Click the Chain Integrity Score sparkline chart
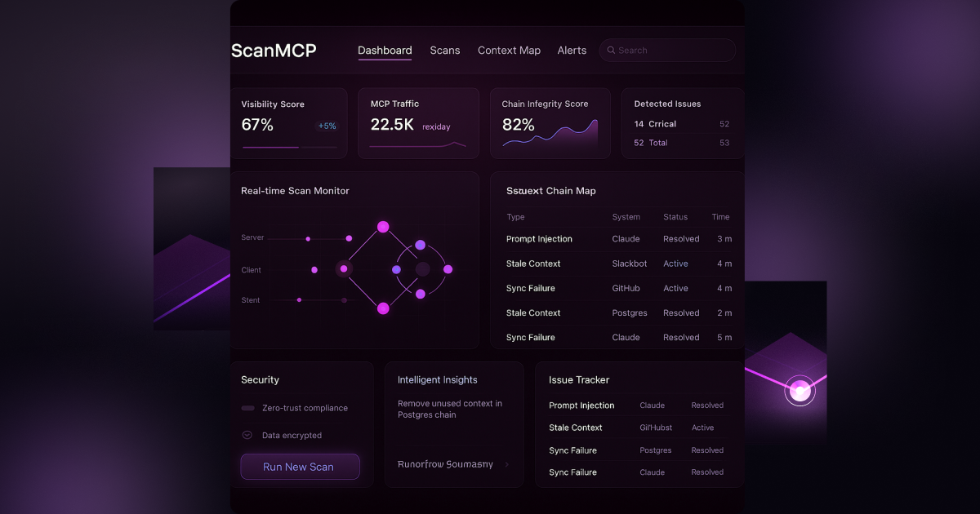 550,133
